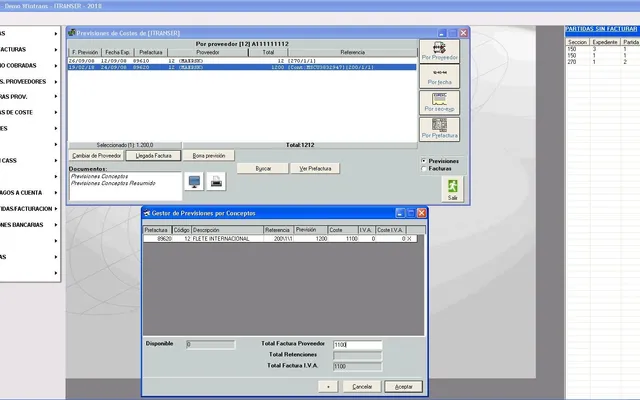This screenshot has height=400, width=640.
Task: Expand the arrow beside RAS PROV. menu item
Action: [56, 97]
